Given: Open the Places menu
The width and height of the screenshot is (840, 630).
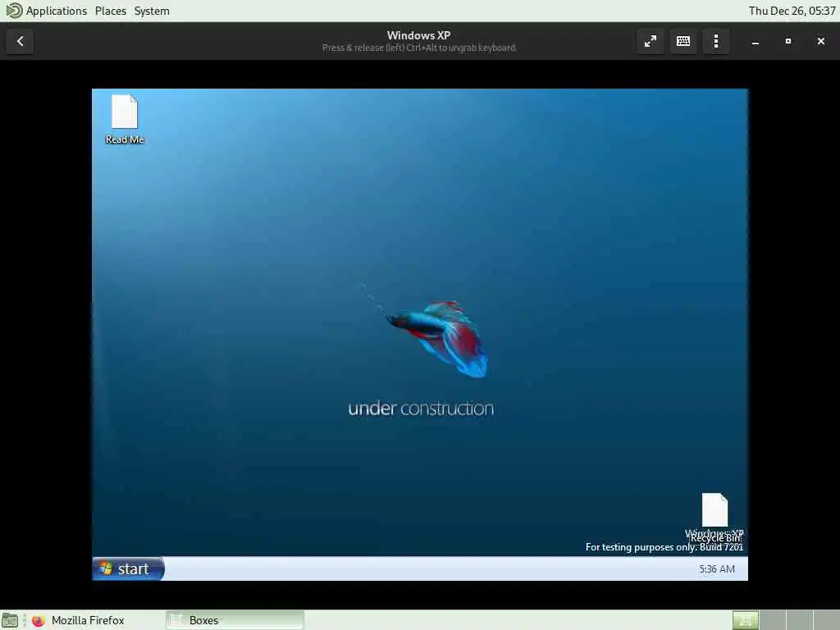Looking at the screenshot, I should (x=111, y=11).
